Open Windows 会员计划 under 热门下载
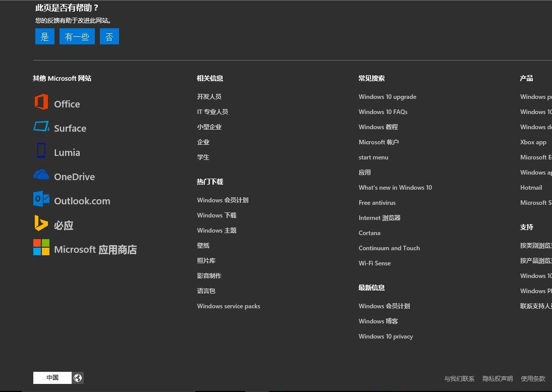The width and height of the screenshot is (552, 392). pos(223,200)
